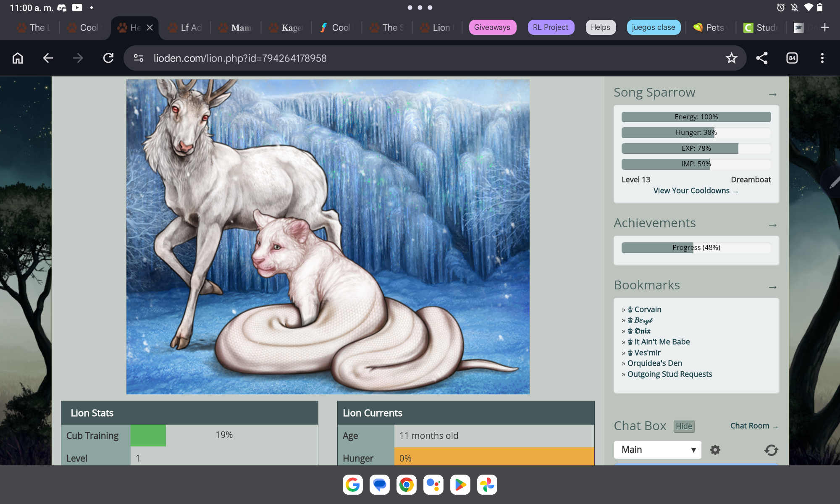Click the Cub Training 19% bar
The height and width of the screenshot is (504, 840).
224,436
